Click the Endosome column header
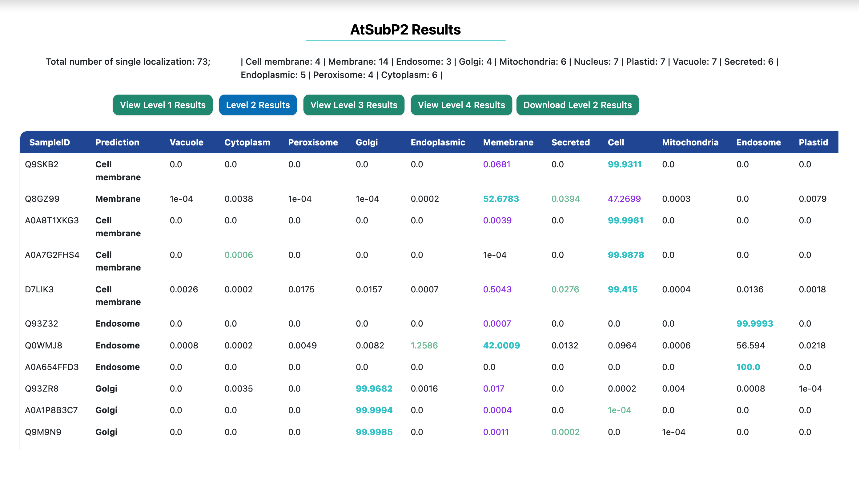 [758, 142]
